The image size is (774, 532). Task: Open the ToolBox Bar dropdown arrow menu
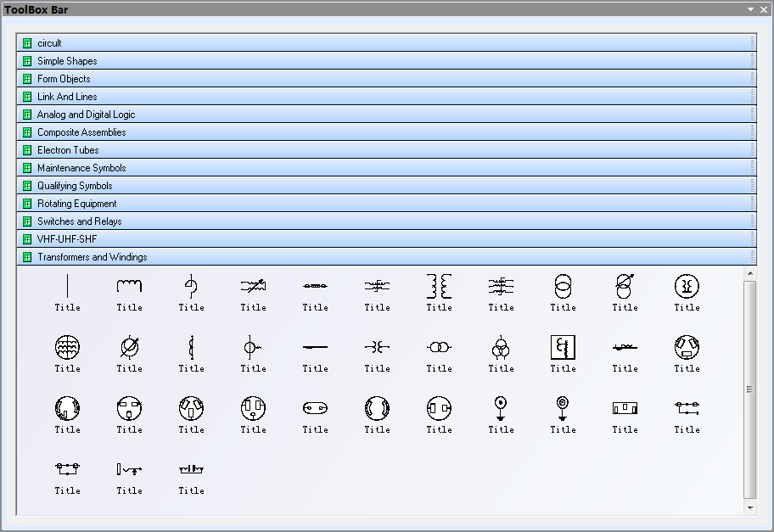pyautogui.click(x=750, y=9)
